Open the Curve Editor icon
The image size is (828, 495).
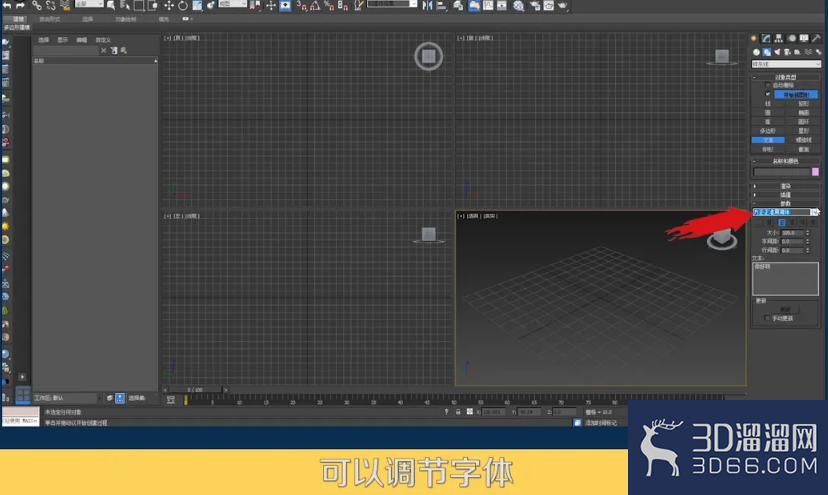488,5
